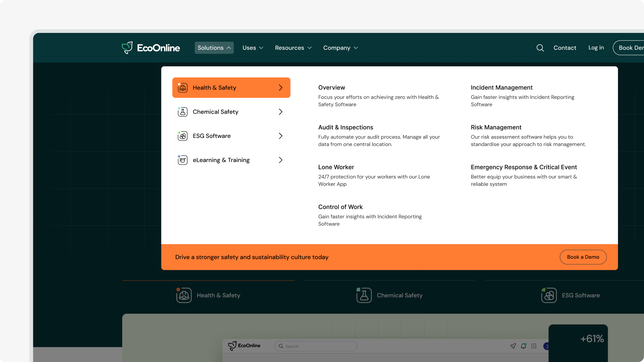Click the Contact link in header
The width and height of the screenshot is (644, 362).
coord(565,48)
